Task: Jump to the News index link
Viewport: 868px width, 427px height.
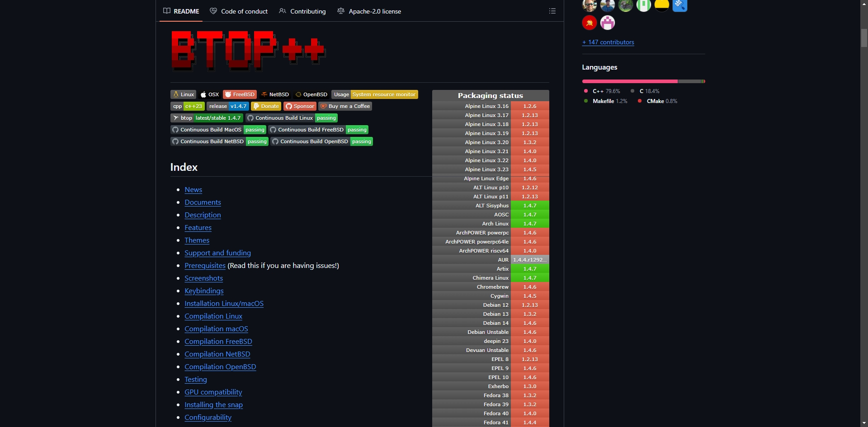Action: [193, 190]
